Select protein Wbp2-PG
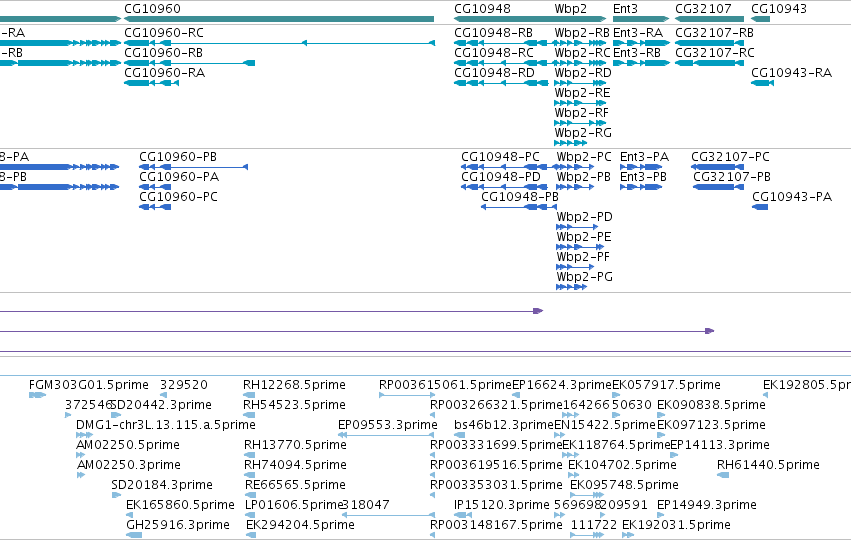The image size is (851, 540). [x=585, y=277]
